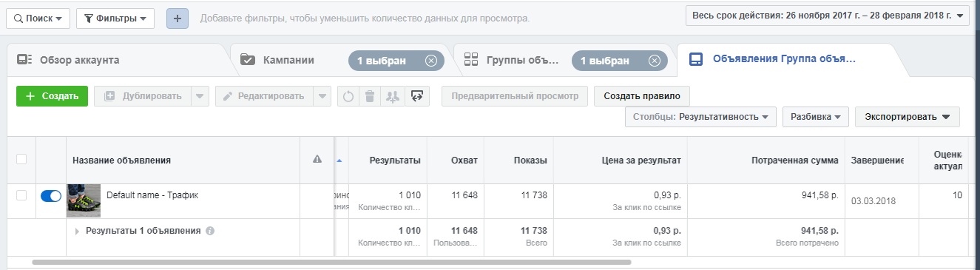Click the 941,58 р. value in ad row
This screenshot has height=270, width=980.
coord(819,195)
